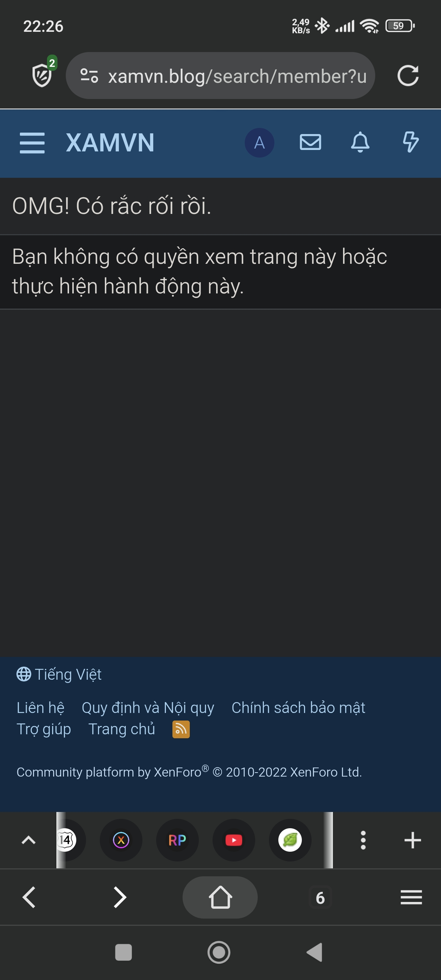Open the three-dot tab options menu

click(363, 840)
